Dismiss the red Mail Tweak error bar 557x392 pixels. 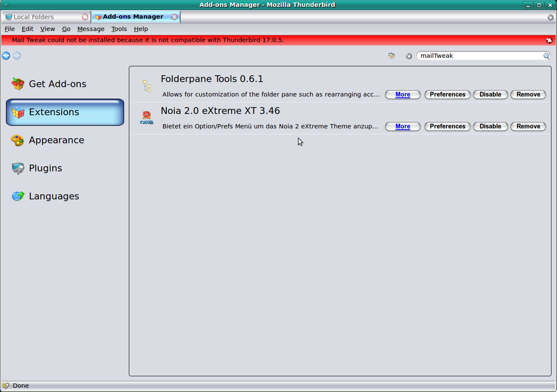pyautogui.click(x=549, y=40)
